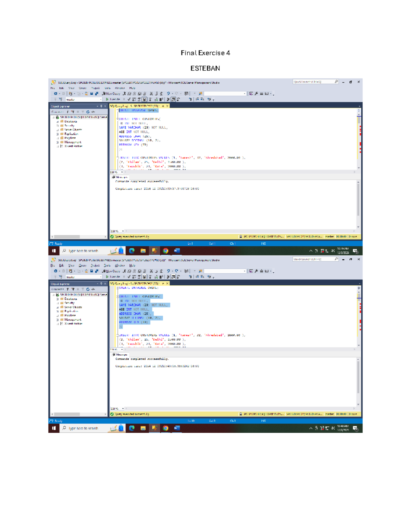
Task: Click Quick Launch box in first SSMS screenshot
Action: point(315,82)
